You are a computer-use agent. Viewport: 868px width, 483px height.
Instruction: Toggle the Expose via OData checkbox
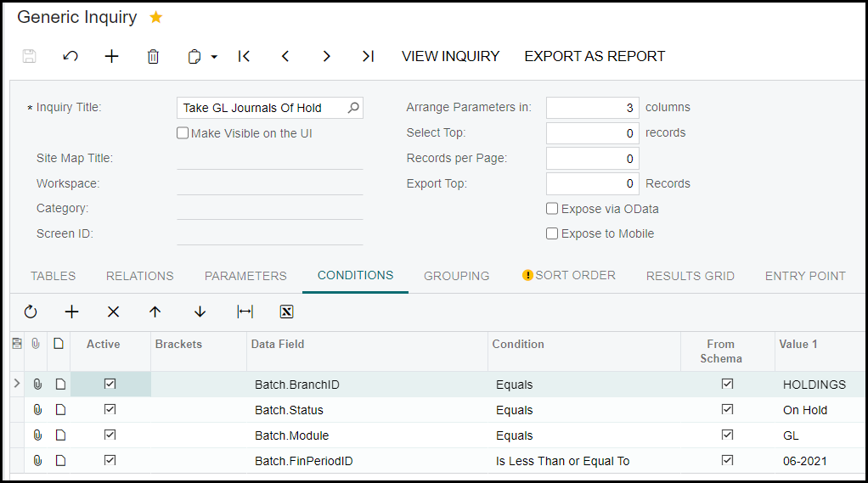click(552, 209)
